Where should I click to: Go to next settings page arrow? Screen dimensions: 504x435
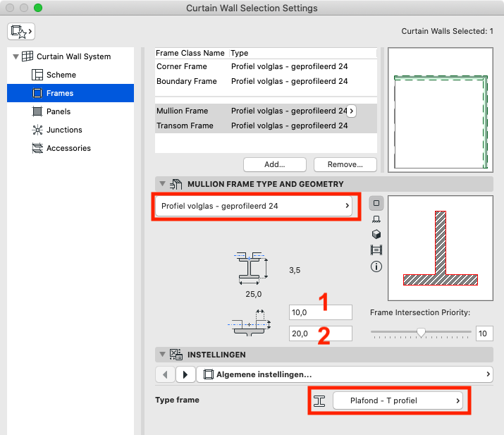click(x=185, y=374)
